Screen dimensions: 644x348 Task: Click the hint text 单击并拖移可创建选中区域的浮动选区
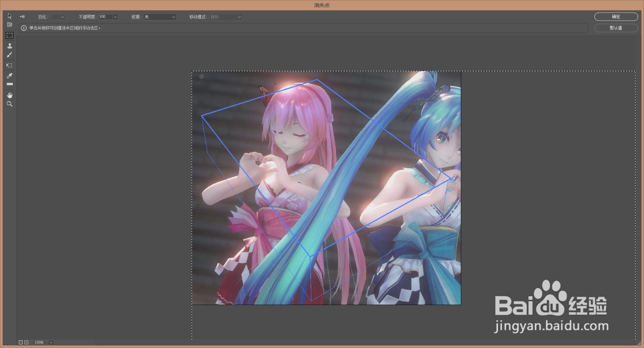(x=65, y=28)
